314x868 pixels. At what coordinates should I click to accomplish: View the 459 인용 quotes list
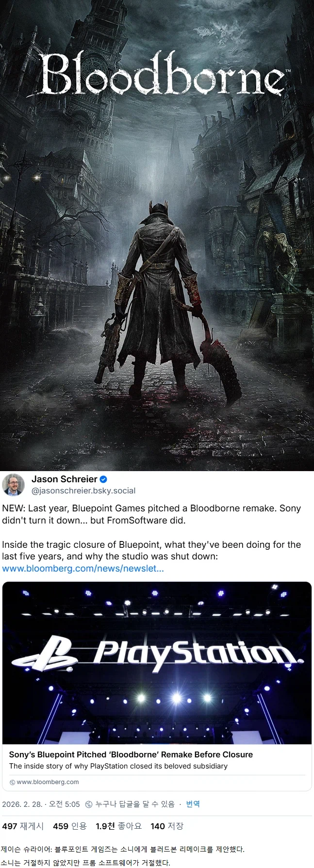coord(70,826)
